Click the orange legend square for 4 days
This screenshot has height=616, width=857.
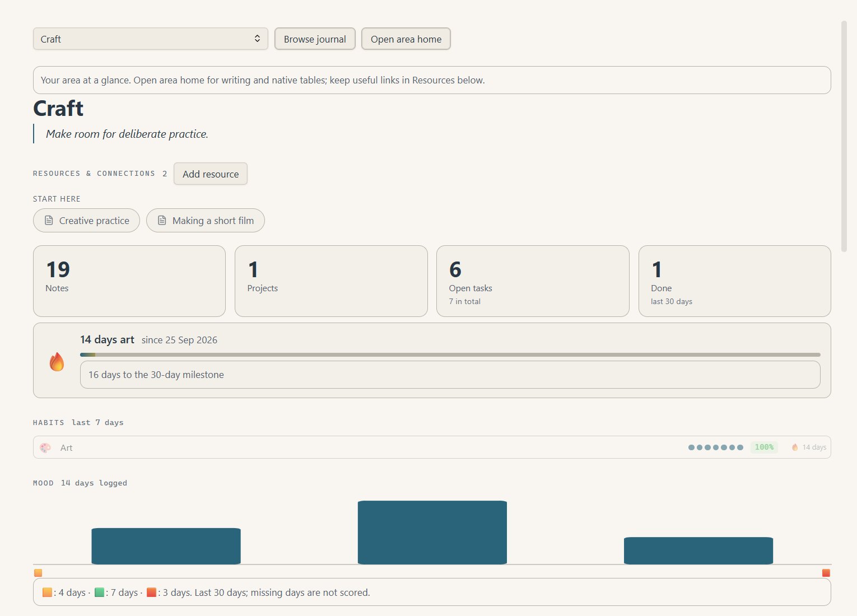[x=47, y=592]
